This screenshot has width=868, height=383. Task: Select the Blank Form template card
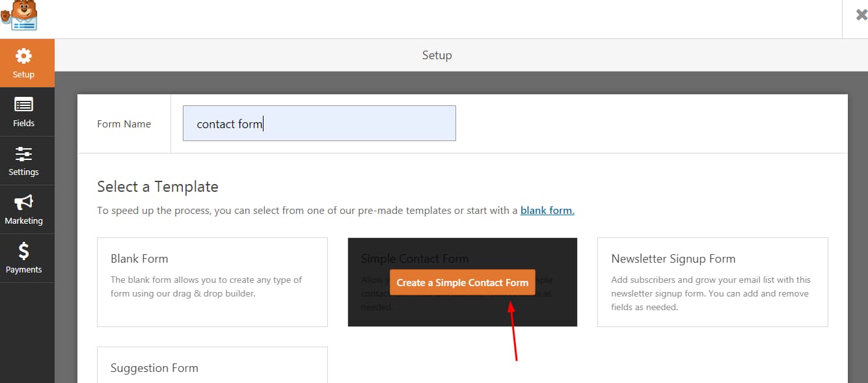coord(212,282)
